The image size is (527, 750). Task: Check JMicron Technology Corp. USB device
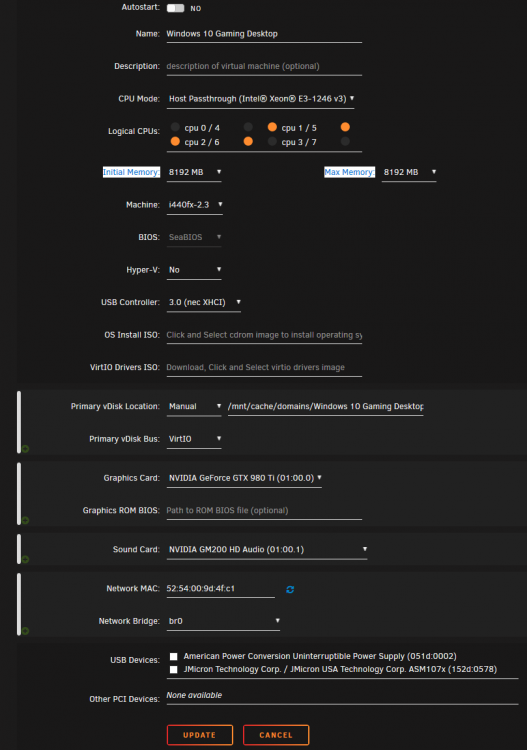click(x=174, y=669)
